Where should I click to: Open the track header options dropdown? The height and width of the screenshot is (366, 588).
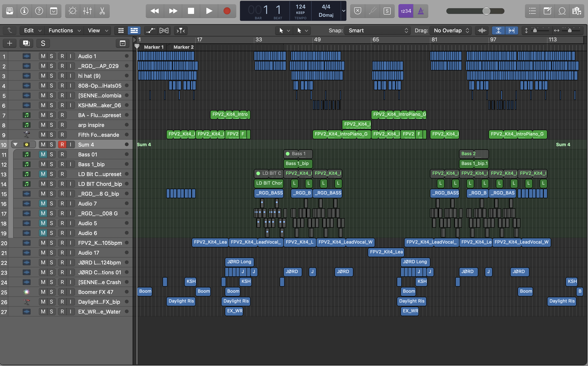123,43
